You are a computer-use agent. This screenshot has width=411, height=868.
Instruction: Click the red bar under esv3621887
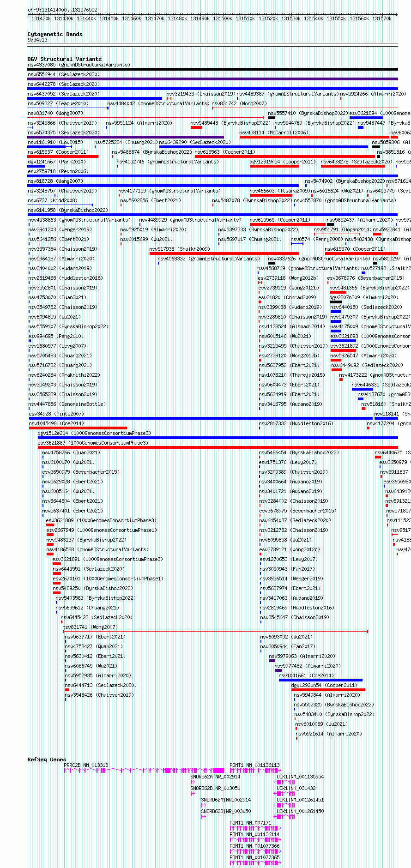pyautogui.click(x=218, y=447)
